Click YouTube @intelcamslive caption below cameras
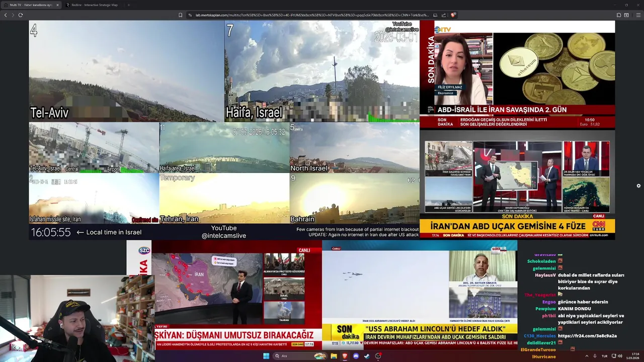 224,232
